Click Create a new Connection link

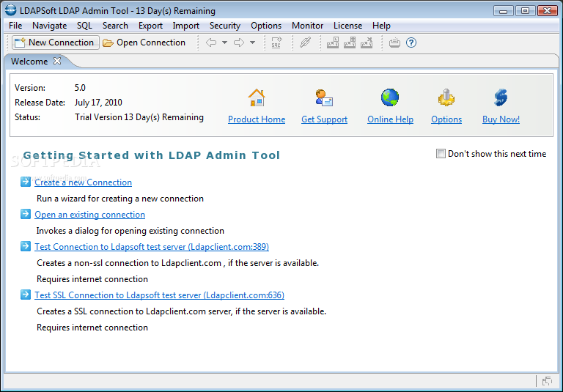[x=84, y=182]
